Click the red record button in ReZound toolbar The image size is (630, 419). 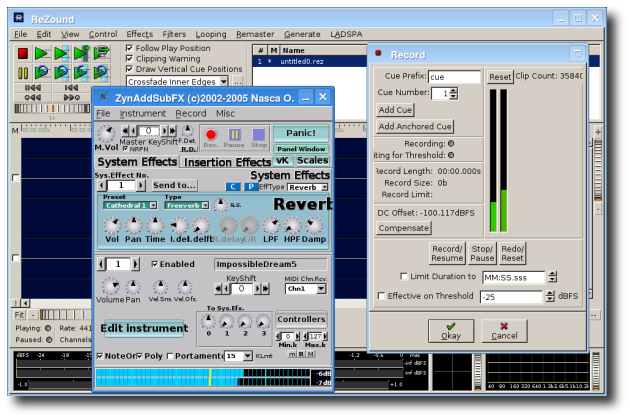[x=22, y=53]
